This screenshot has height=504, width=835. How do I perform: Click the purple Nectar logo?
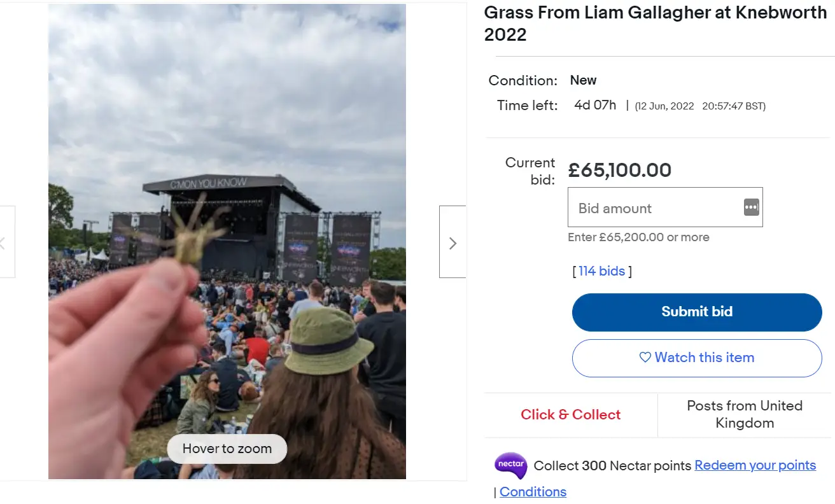pos(510,465)
